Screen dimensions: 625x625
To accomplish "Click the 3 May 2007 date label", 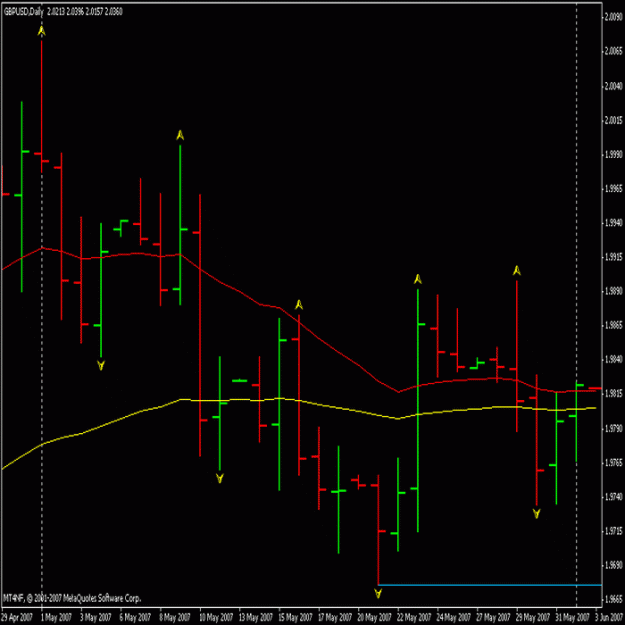I will (96, 618).
